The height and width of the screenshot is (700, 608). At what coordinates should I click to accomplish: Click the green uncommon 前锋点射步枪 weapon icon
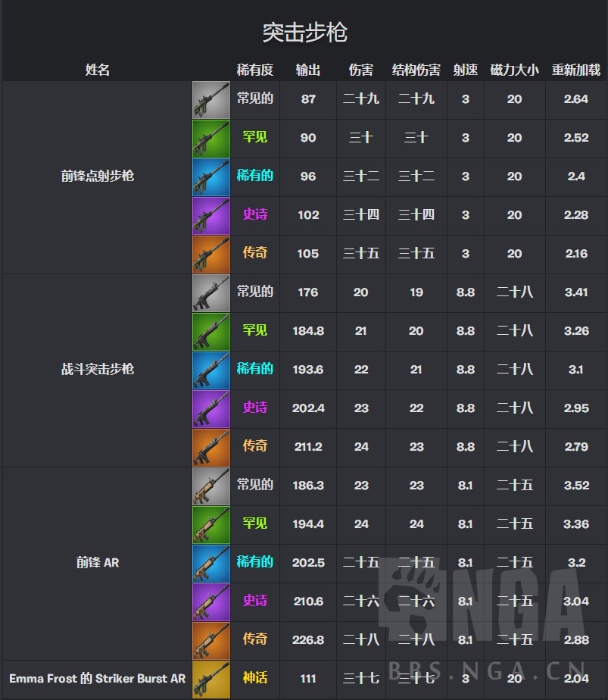211,139
